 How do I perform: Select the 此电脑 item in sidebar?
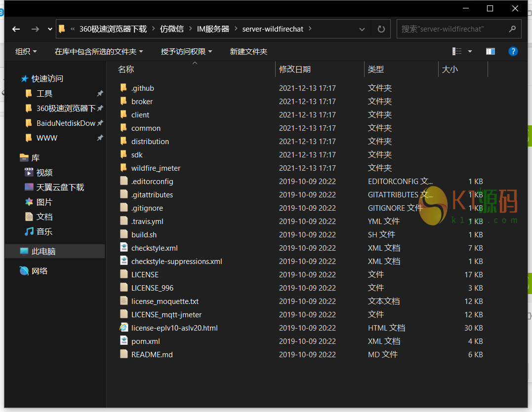pyautogui.click(x=43, y=251)
